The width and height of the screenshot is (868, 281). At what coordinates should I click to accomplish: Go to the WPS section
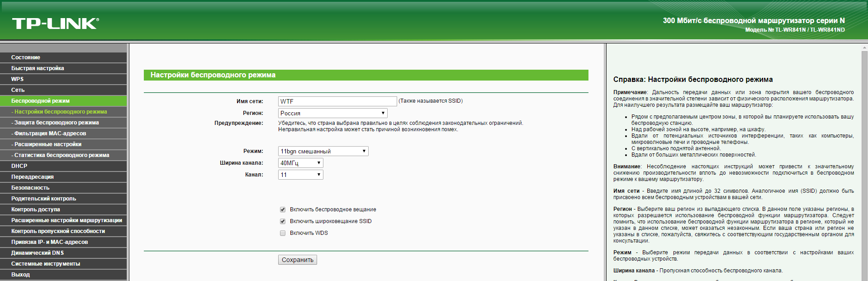click(63, 79)
